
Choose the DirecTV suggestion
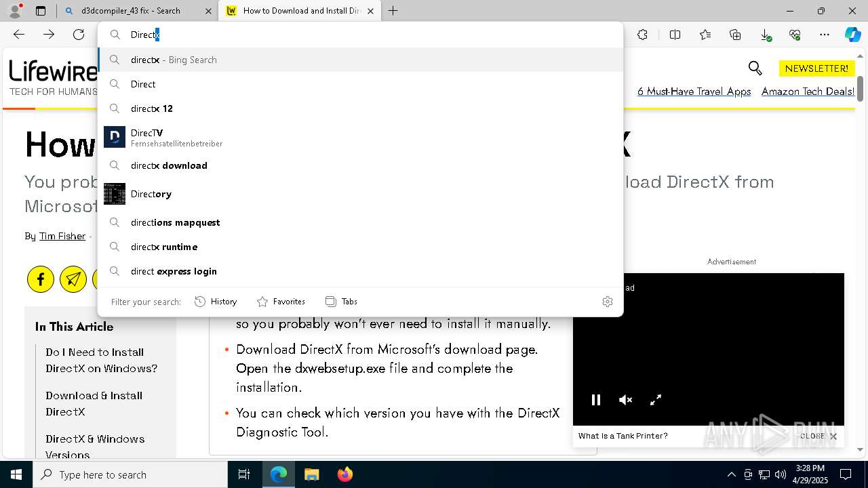pyautogui.click(x=361, y=137)
